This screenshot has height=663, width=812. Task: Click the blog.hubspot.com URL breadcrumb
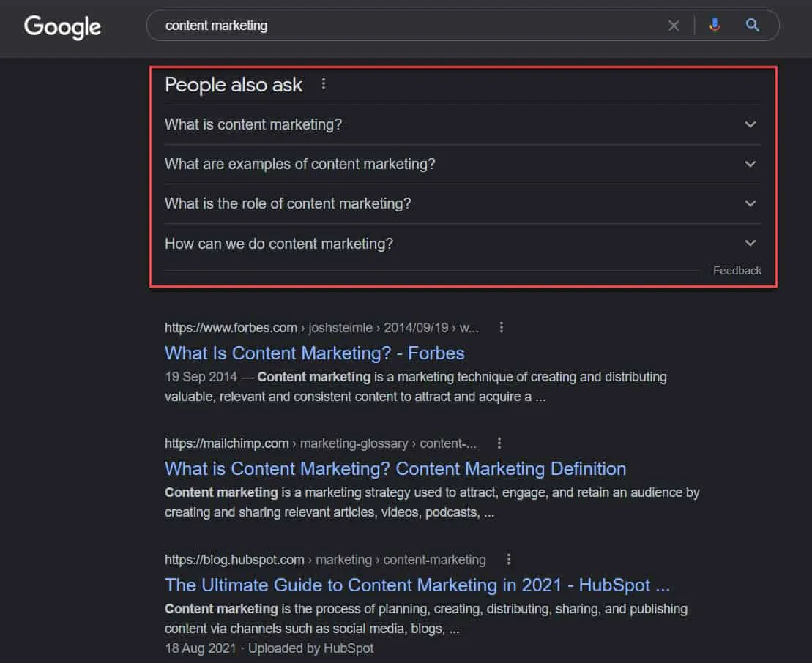234,560
